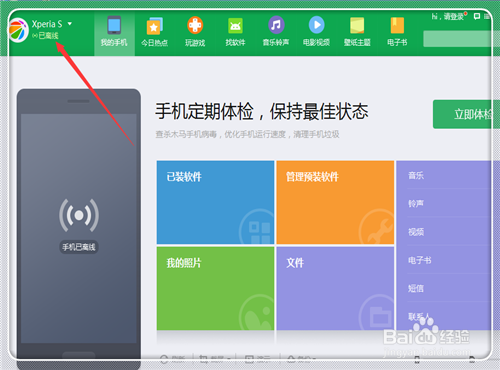Select 联系人 in the purple side list
This screenshot has width=500, height=370.
[419, 316]
